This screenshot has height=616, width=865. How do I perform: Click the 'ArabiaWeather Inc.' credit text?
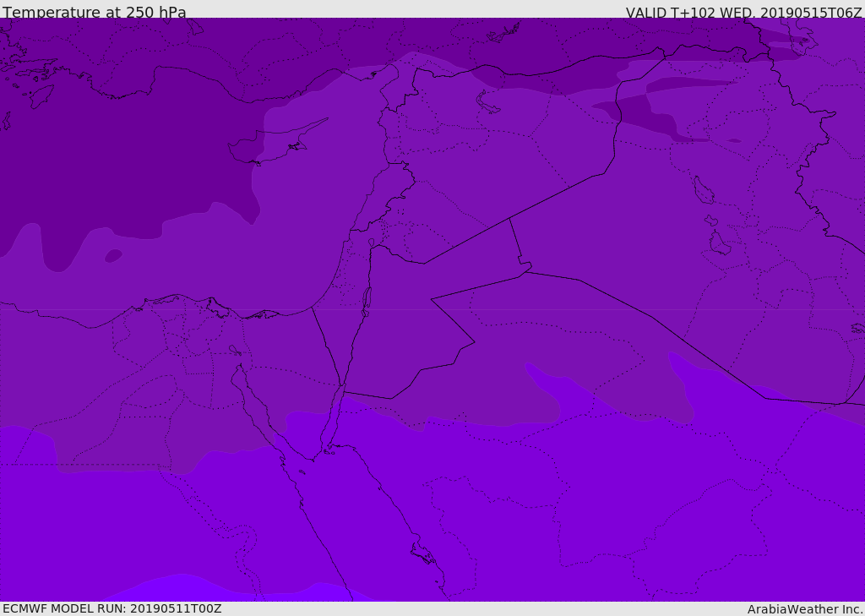[x=804, y=609]
